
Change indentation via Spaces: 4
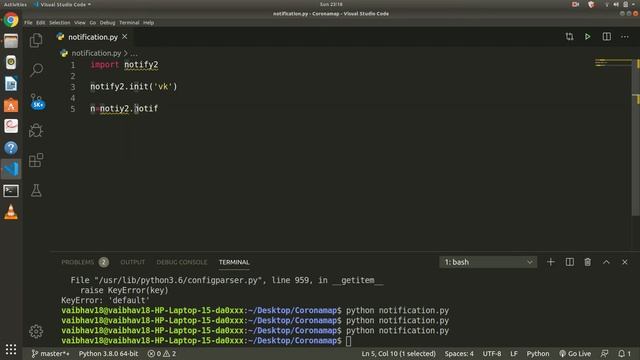[x=459, y=353]
